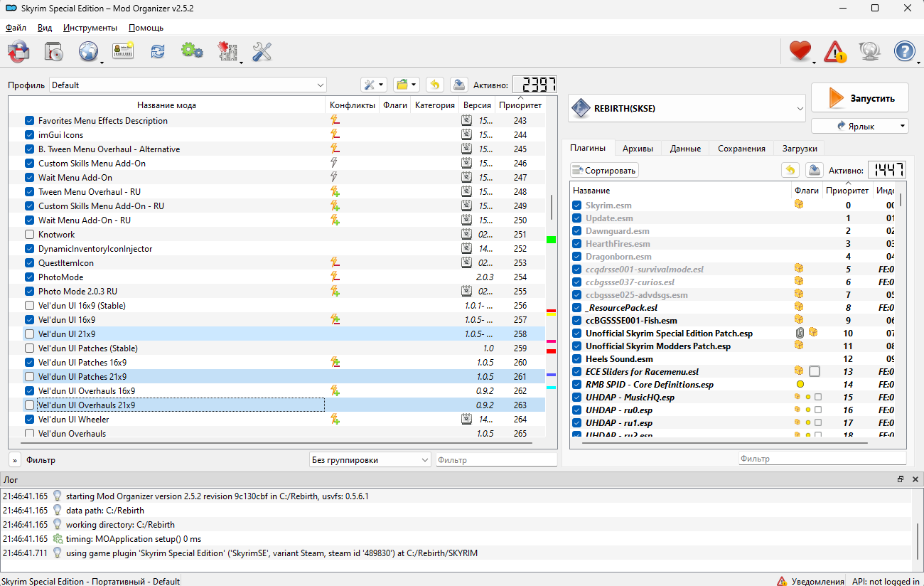
Task: Click the blue refresh arrows icon
Action: (x=157, y=51)
